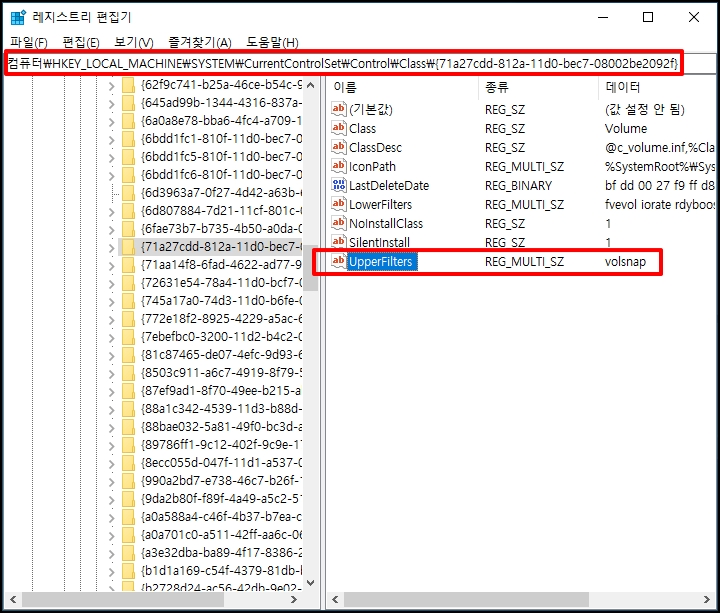Expand the {87ef9ad1-8f70 tree node
This screenshot has height=613, width=720.
click(112, 392)
